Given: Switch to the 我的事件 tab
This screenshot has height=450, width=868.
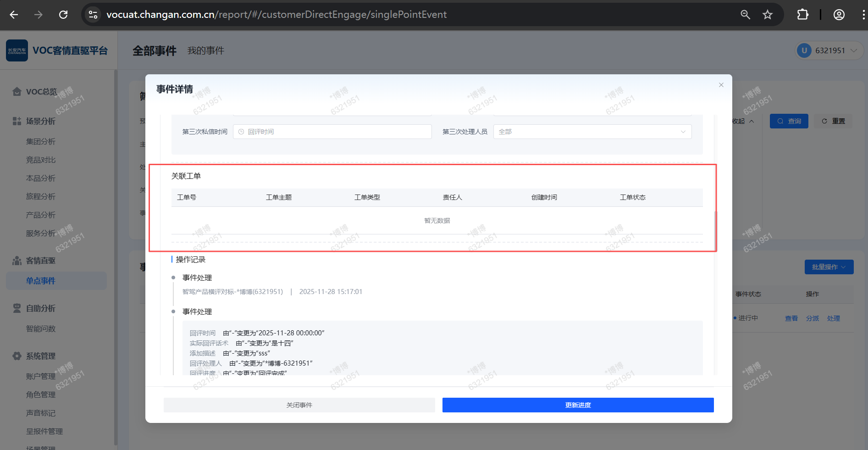Looking at the screenshot, I should (x=205, y=50).
